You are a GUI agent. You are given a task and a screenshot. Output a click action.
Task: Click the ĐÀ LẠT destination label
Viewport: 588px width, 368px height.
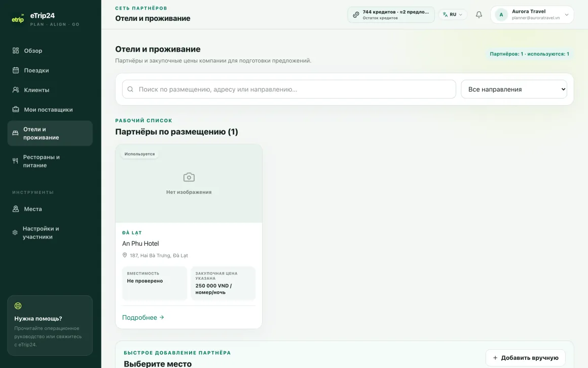coord(132,232)
